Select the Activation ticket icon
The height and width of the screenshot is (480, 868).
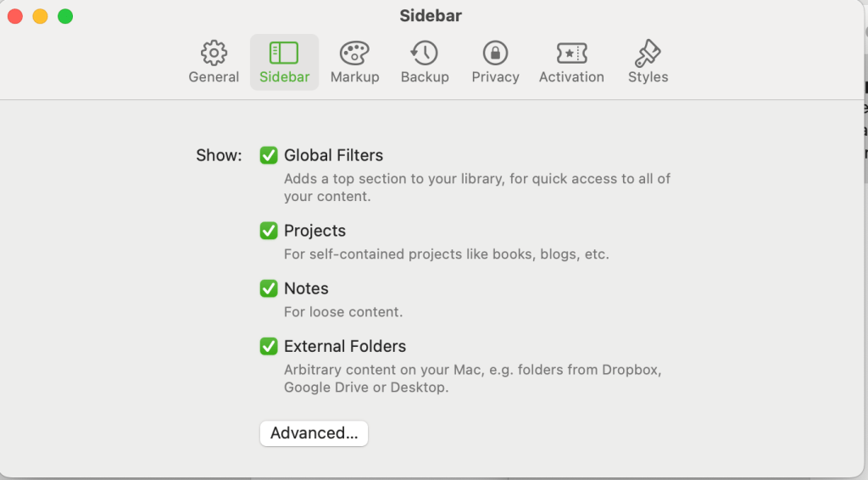click(571, 53)
